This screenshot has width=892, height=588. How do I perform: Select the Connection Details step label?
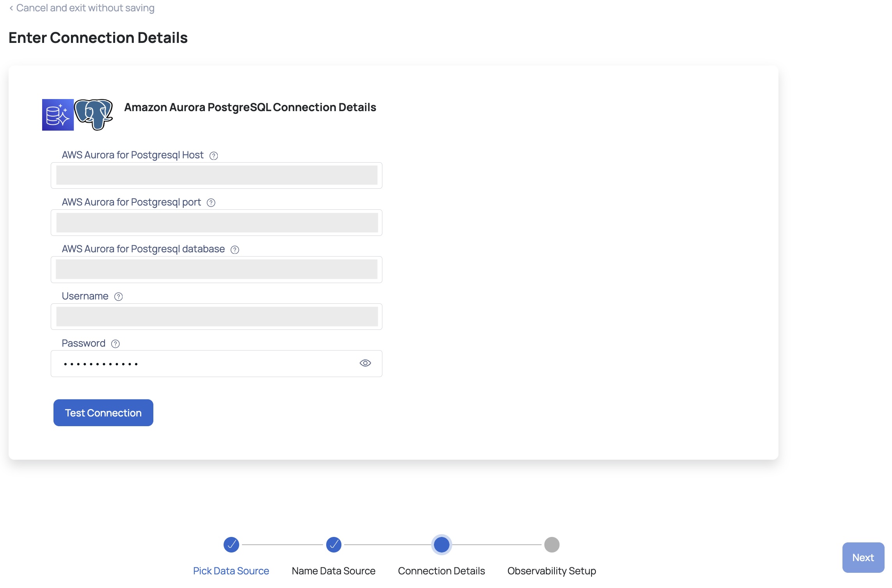click(441, 571)
